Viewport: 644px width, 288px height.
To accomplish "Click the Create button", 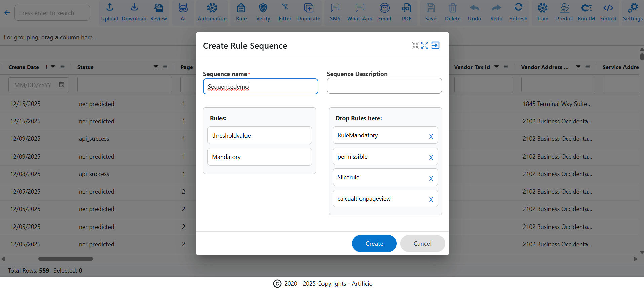I will (x=374, y=243).
